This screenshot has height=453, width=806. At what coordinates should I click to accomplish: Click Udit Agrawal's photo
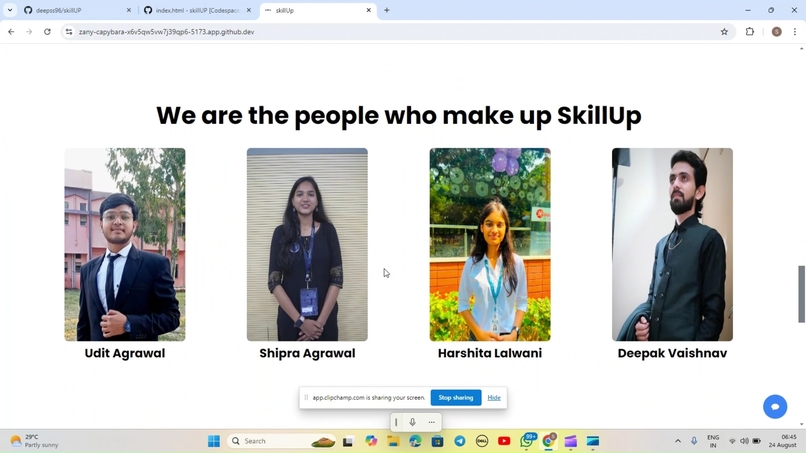(x=125, y=244)
